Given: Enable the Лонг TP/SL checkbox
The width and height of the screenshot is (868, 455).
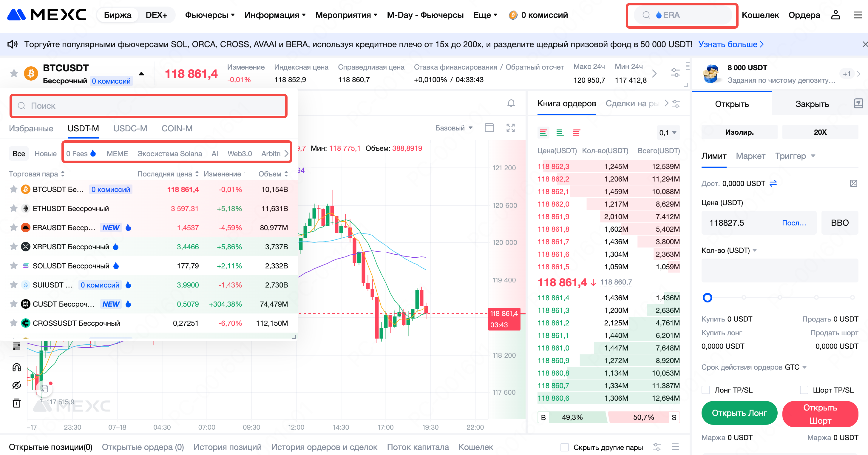Looking at the screenshot, I should pos(706,390).
